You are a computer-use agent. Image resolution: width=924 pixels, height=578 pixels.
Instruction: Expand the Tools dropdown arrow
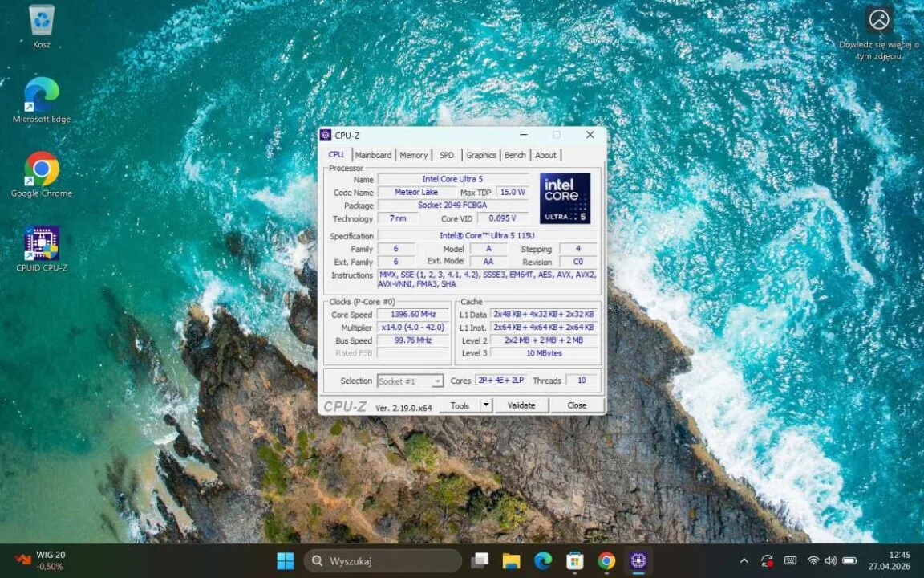485,405
